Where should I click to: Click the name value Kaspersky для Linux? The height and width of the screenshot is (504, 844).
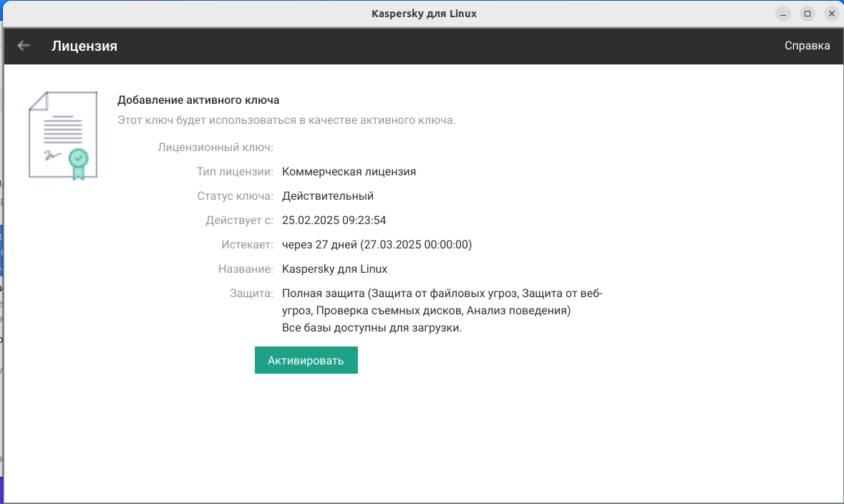[334, 268]
